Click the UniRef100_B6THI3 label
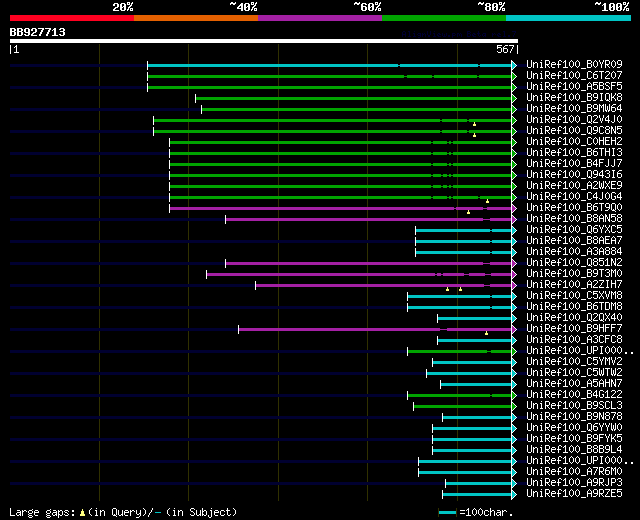640x520 pixels. pyautogui.click(x=574, y=153)
